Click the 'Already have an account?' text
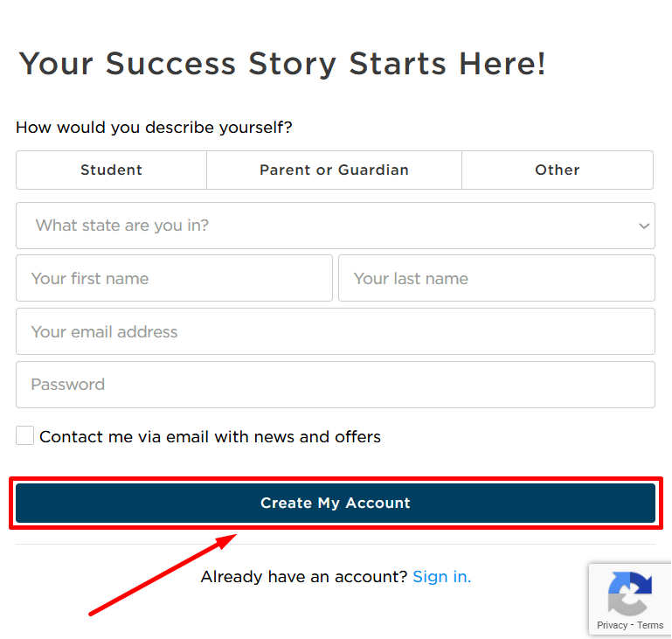The width and height of the screenshot is (672, 639). pyautogui.click(x=304, y=577)
